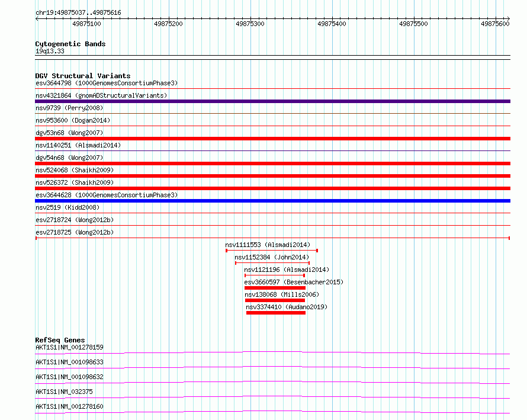Open the esv3660597 (Besenbacher2015) label

pos(294,282)
